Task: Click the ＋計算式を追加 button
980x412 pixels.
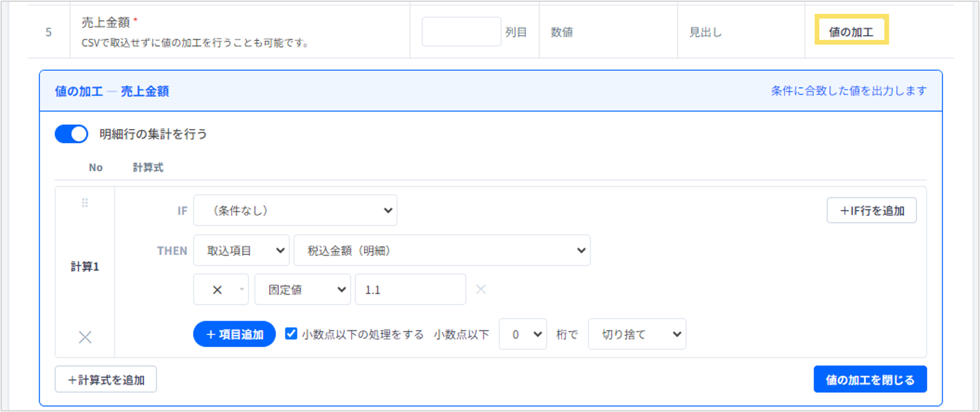Action: [x=106, y=379]
